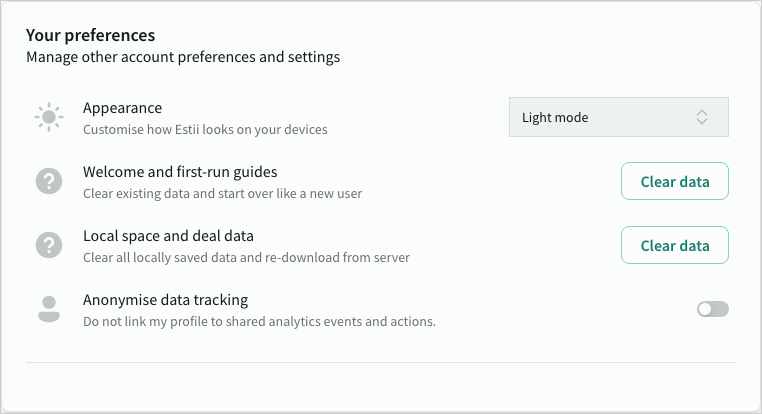762x414 pixels.
Task: Click the "Clear existing data and start over" text
Action: point(222,193)
